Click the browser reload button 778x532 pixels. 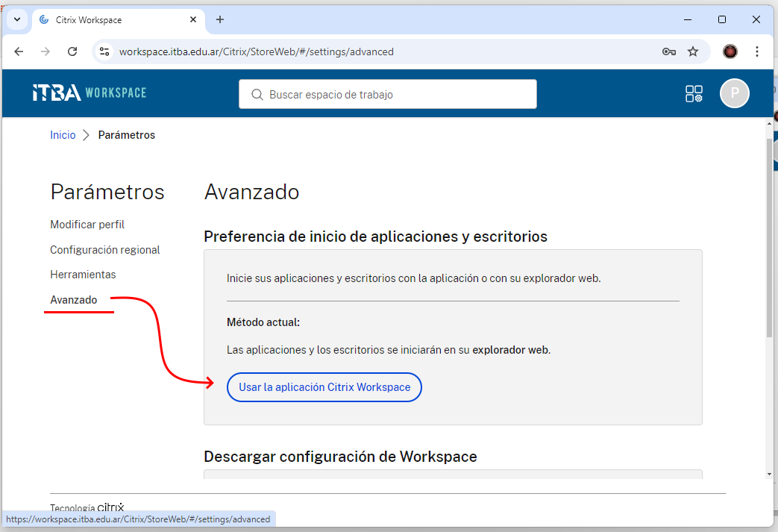coord(72,51)
